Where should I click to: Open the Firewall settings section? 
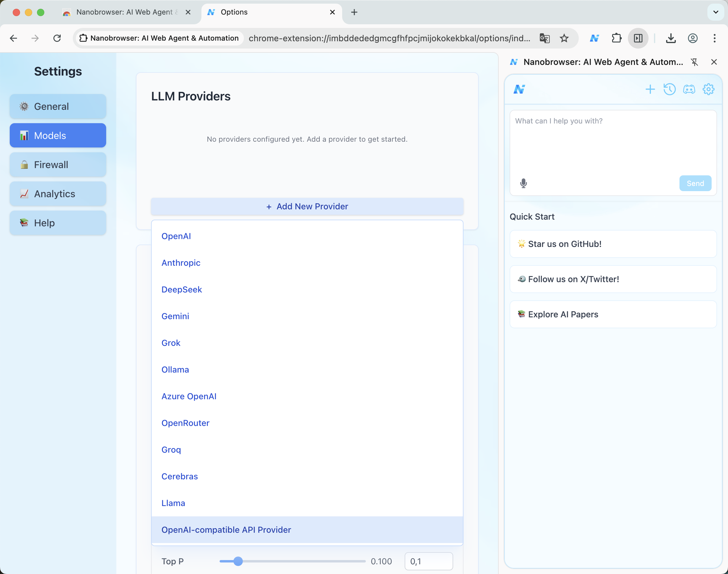58,165
